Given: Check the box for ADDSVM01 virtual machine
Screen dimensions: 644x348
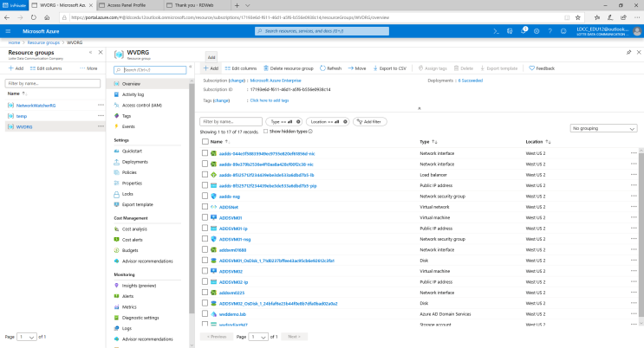Looking at the screenshot, I should (x=205, y=218).
